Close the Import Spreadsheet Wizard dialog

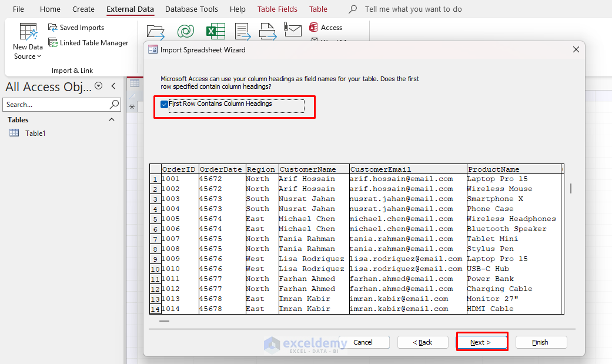point(576,49)
